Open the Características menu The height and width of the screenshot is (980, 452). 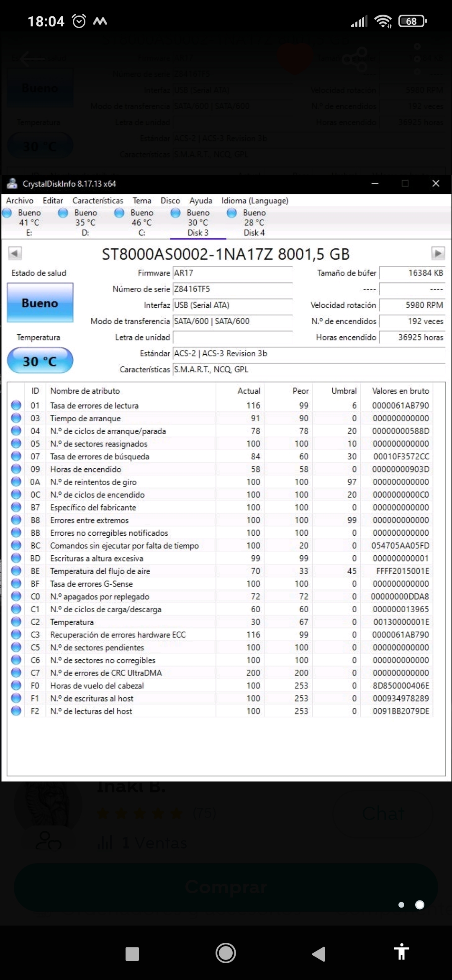point(98,201)
